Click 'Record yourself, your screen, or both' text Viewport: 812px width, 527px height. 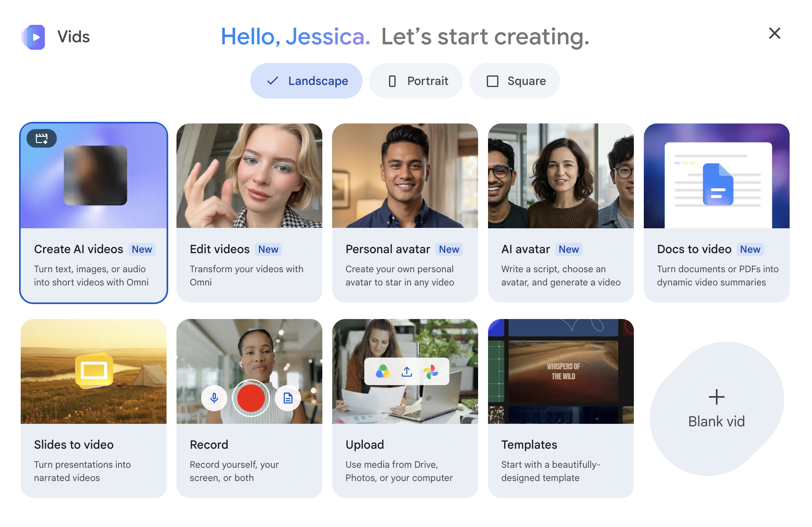coord(234,471)
